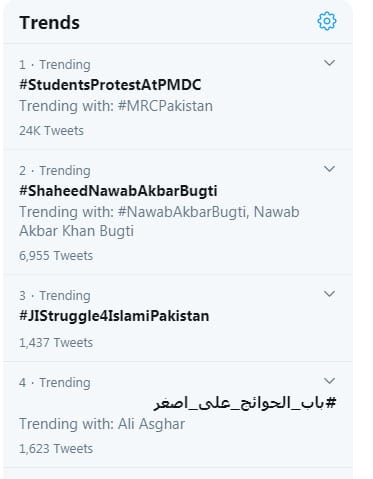Open #JIStruggle4IslamiPakistan hashtag
This screenshot has width=373, height=479.
(114, 316)
